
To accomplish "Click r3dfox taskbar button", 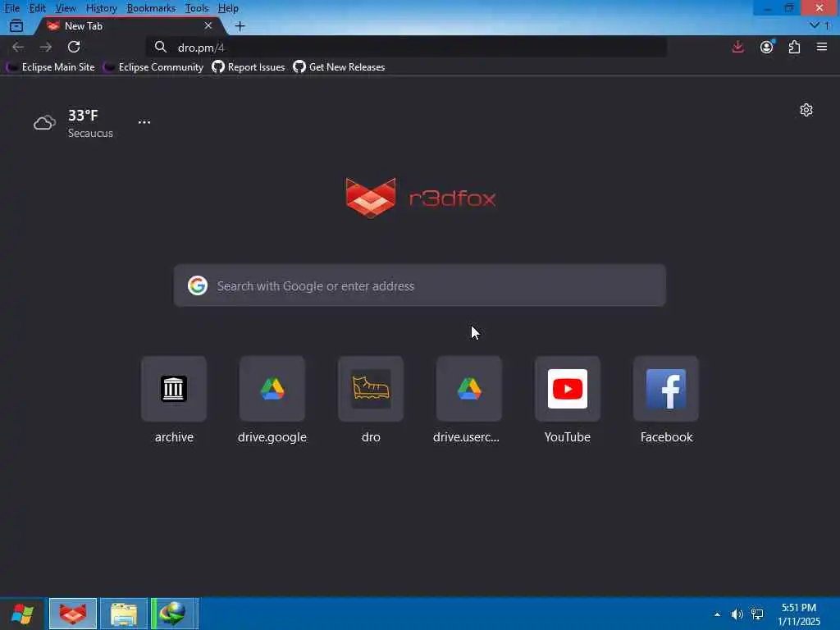I will click(73, 614).
